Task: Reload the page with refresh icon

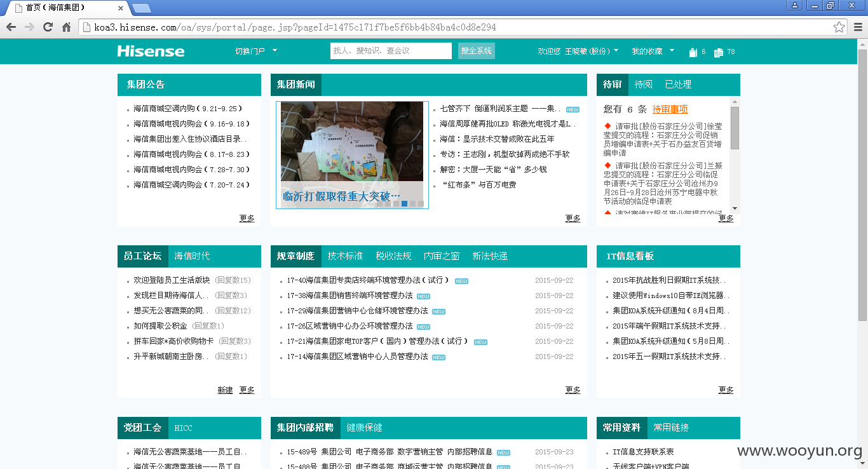Action: click(48, 27)
